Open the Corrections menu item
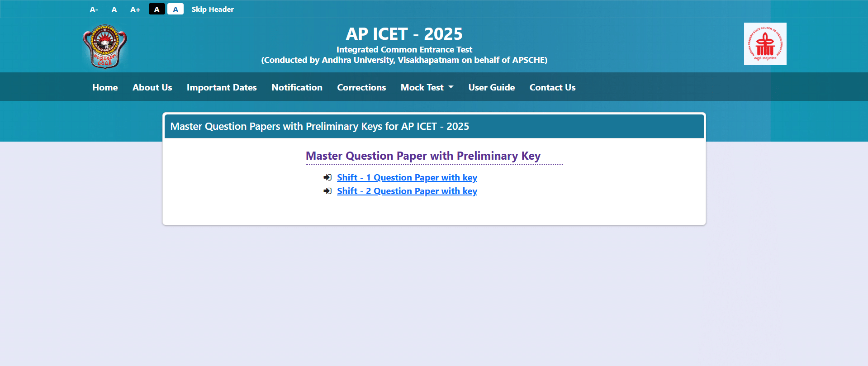 coord(361,87)
